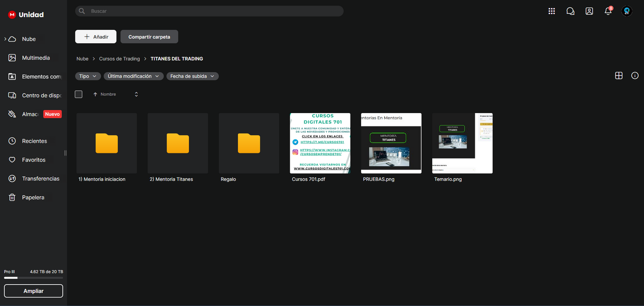The height and width of the screenshot is (306, 644).
Task: Tick the select-all checkbox
Action: [79, 94]
